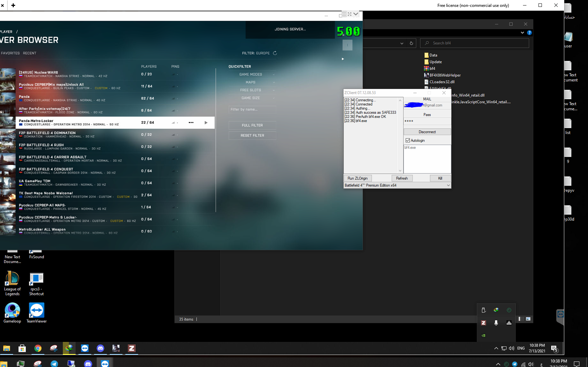This screenshot has width=588, height=367.
Task: Expand Explorer ribbon chevron
Action: click(522, 33)
